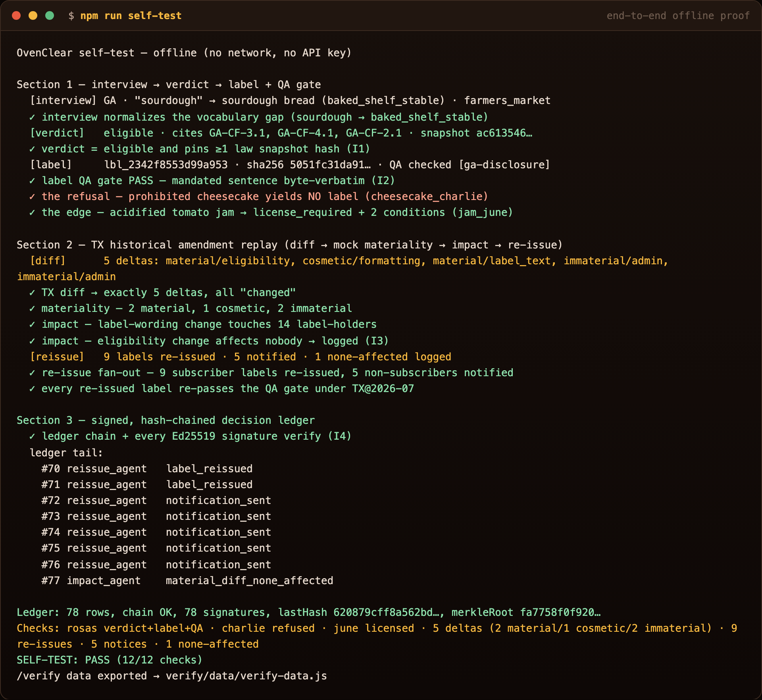Click the yellow minimize window dot
Screen dimensions: 762x700
click(33, 15)
